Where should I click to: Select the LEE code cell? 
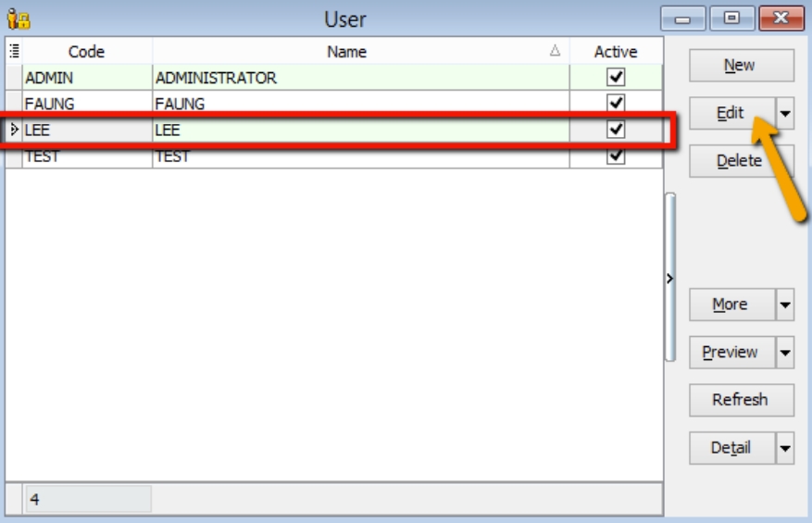[x=87, y=130]
